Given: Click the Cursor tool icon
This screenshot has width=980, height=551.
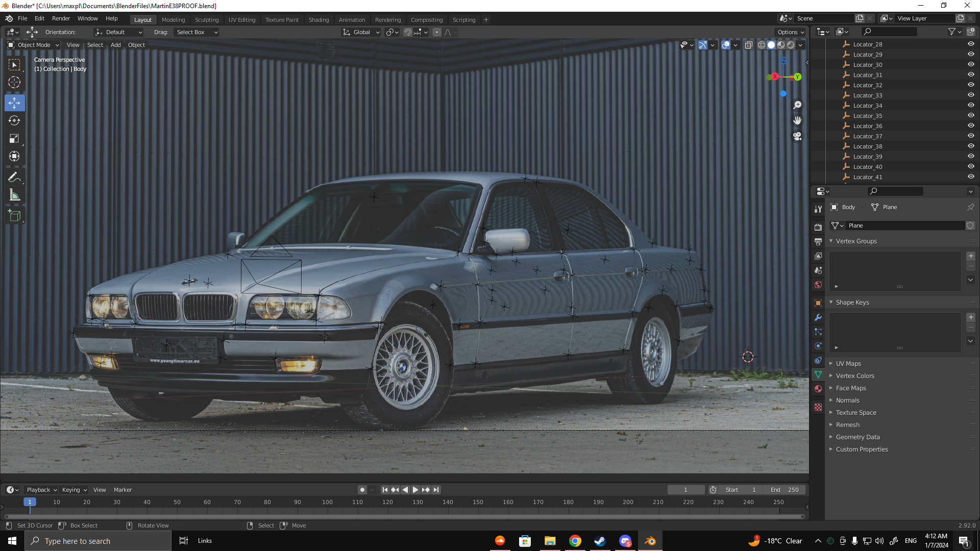Looking at the screenshot, I should click(x=14, y=83).
